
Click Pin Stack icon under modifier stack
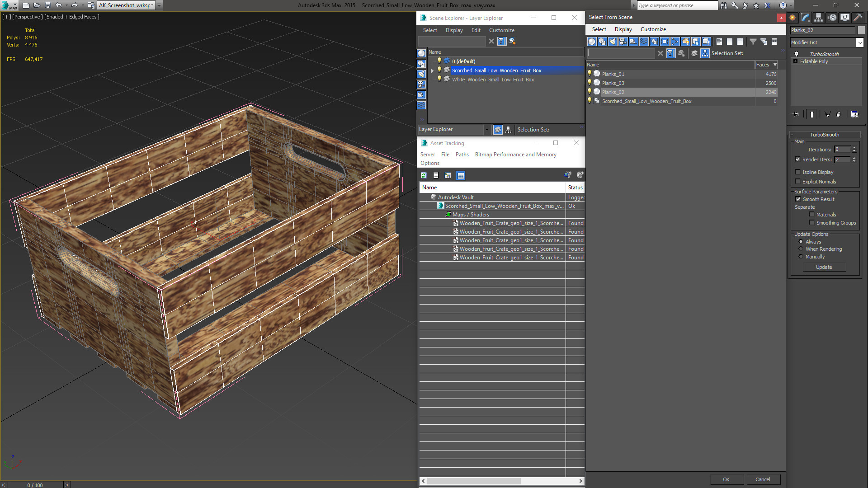point(796,114)
